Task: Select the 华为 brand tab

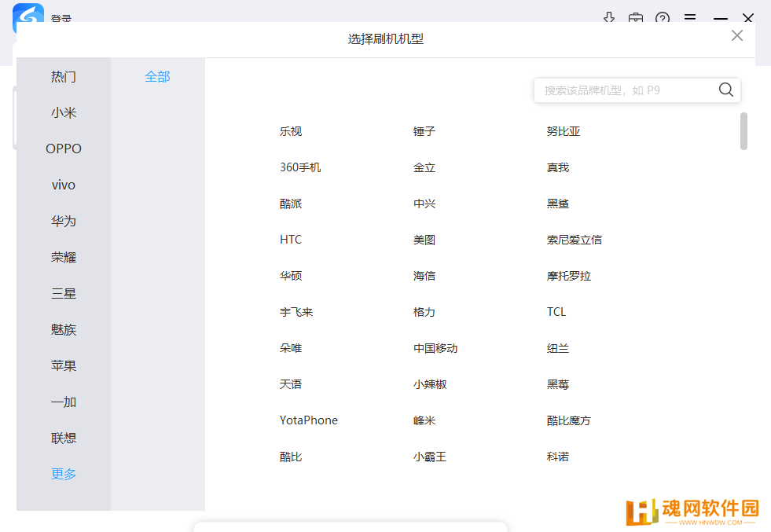Action: (x=64, y=221)
